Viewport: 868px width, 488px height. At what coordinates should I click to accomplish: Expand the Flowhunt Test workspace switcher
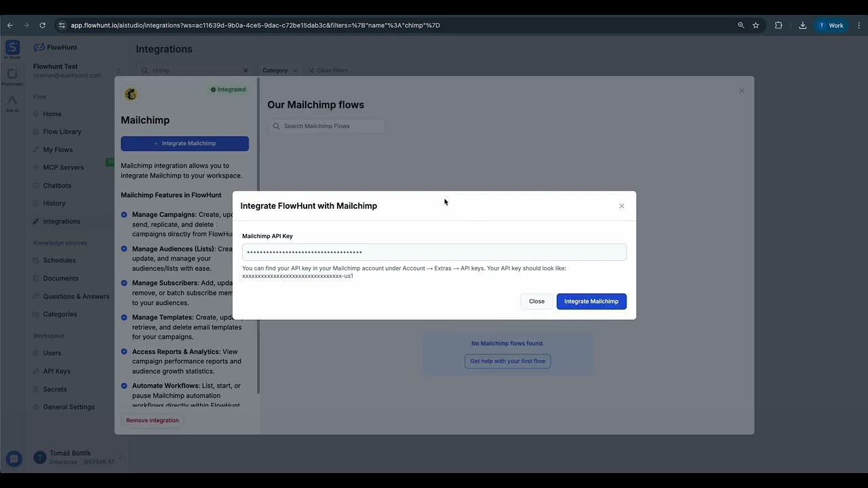click(x=77, y=70)
